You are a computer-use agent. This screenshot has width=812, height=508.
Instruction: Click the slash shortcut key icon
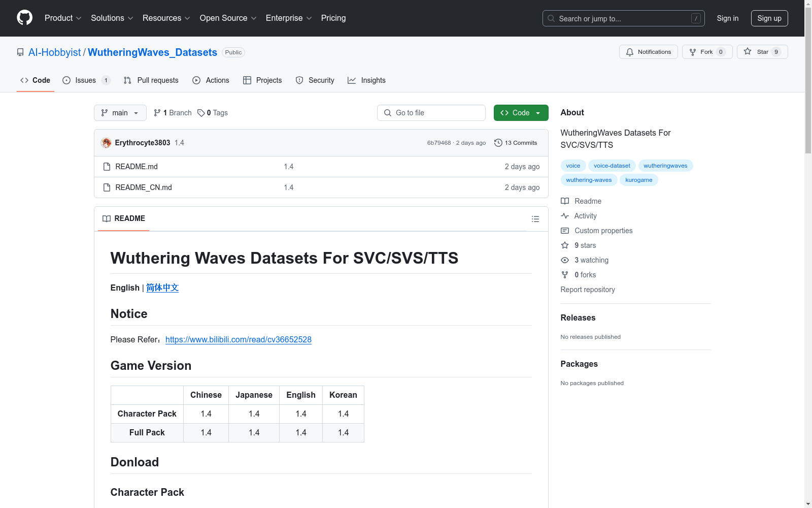pyautogui.click(x=696, y=18)
